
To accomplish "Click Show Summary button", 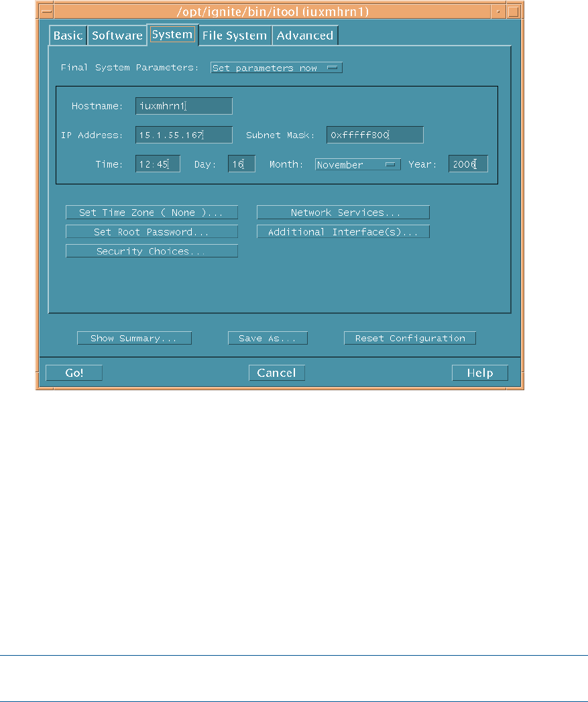I will tap(134, 338).
